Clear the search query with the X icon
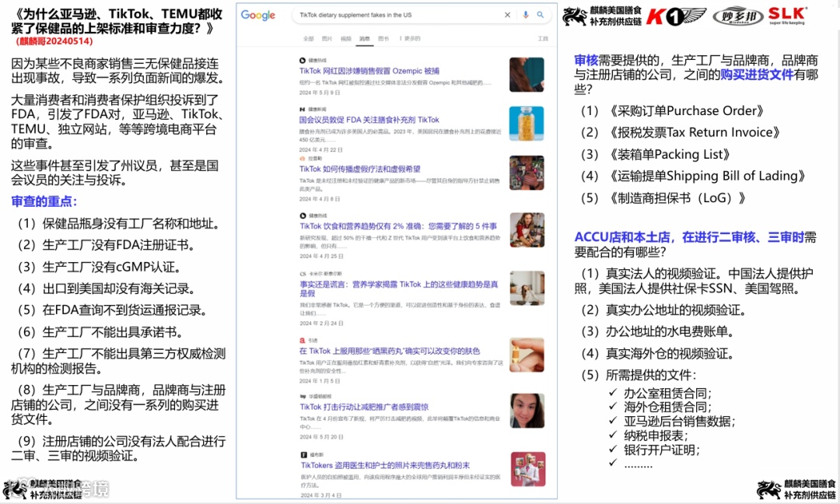840x504 pixels. [507, 15]
